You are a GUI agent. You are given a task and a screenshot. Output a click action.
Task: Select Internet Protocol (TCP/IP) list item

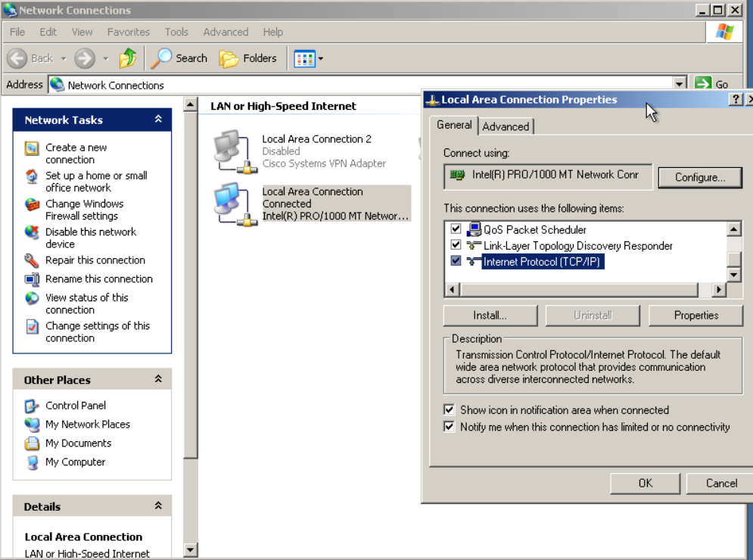point(543,262)
